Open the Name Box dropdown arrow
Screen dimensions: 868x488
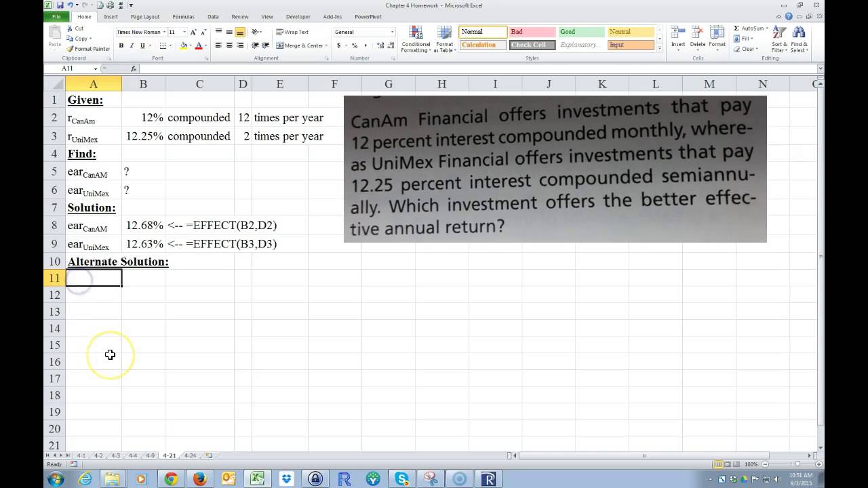96,68
